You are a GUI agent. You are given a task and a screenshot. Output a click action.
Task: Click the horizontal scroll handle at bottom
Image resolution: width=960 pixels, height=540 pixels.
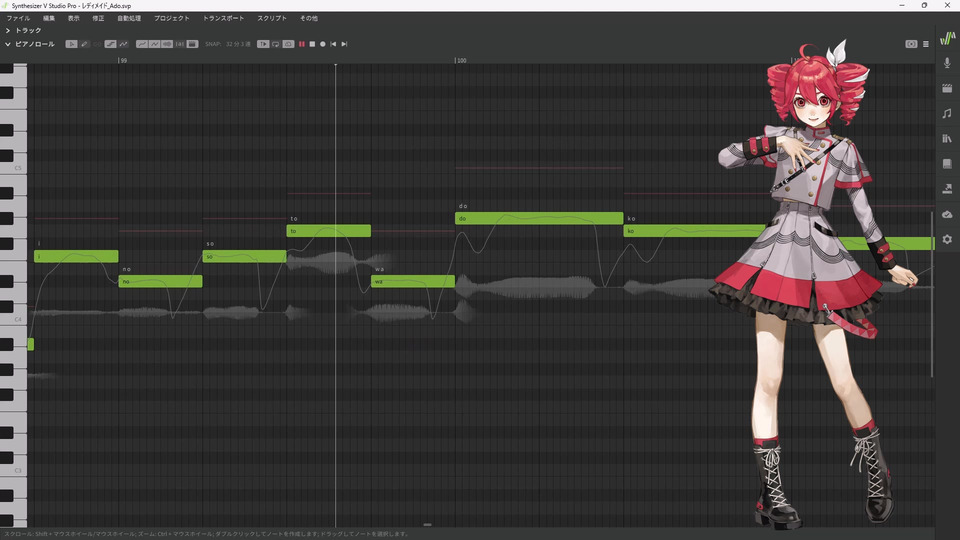click(427, 525)
